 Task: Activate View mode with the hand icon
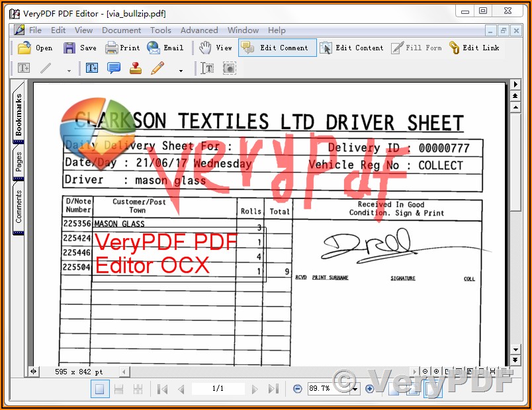[216, 48]
